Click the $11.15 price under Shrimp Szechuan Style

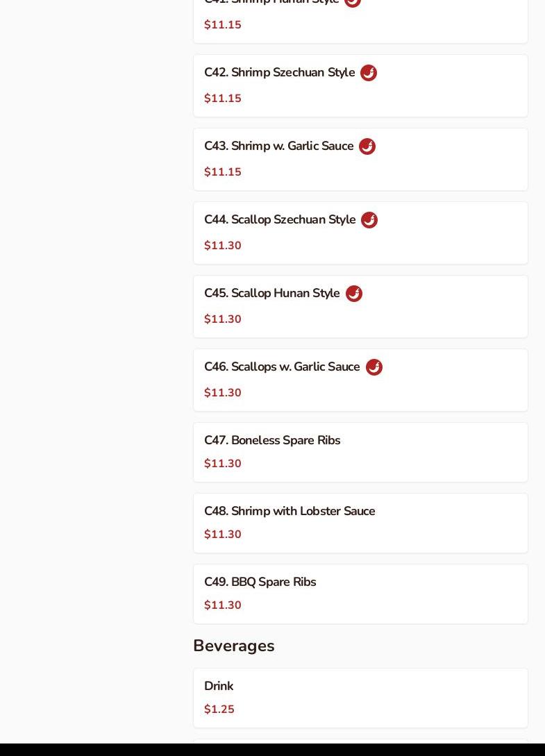tap(223, 99)
